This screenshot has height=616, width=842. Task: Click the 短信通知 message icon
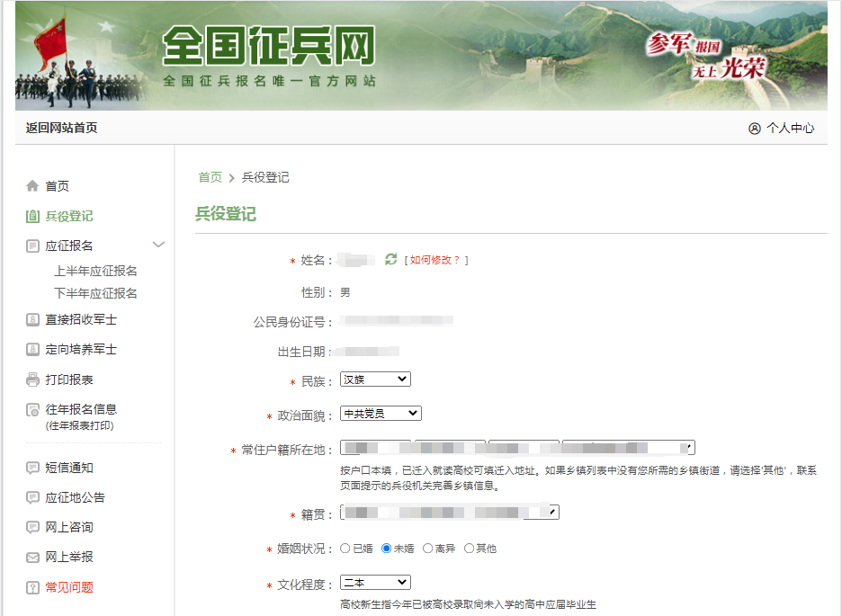(x=32, y=468)
